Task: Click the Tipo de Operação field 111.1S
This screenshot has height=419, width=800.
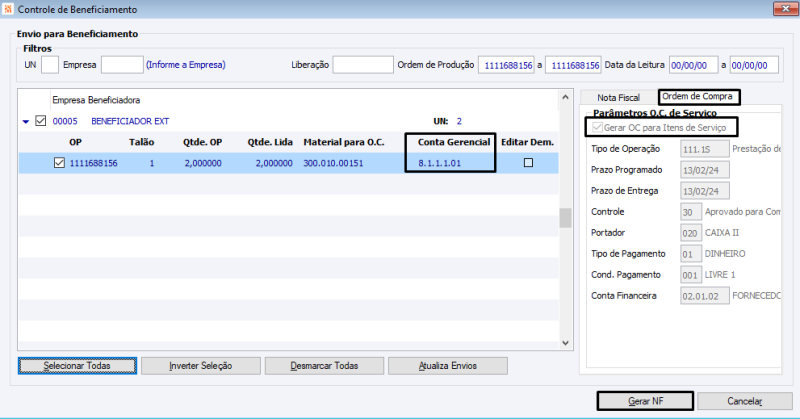Action: tap(705, 149)
